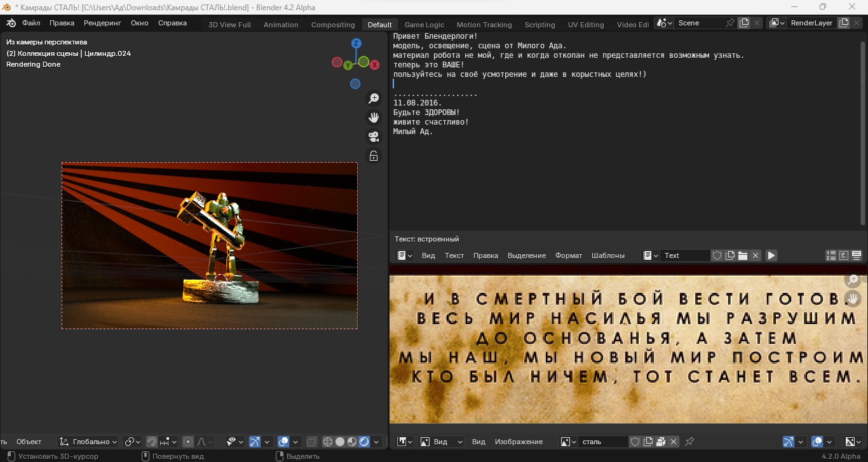The image size is (868, 462).
Task: Open the Выделение menu in the text editor
Action: (527, 255)
